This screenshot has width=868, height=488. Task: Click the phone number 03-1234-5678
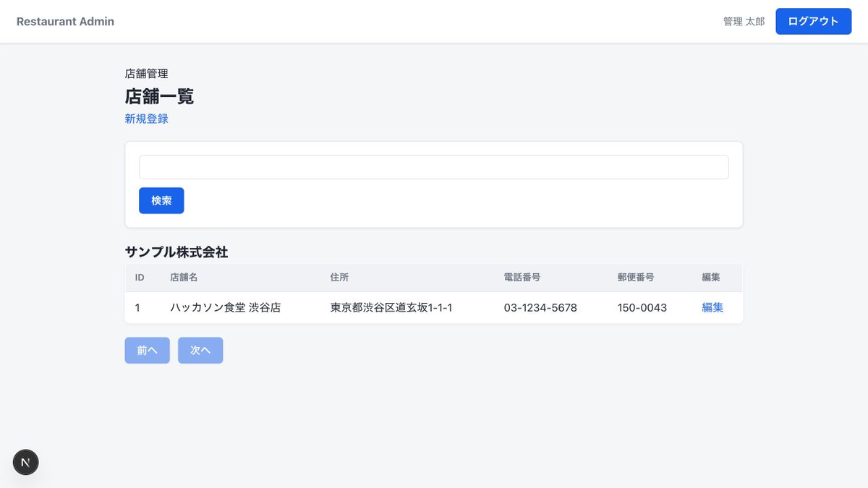540,307
